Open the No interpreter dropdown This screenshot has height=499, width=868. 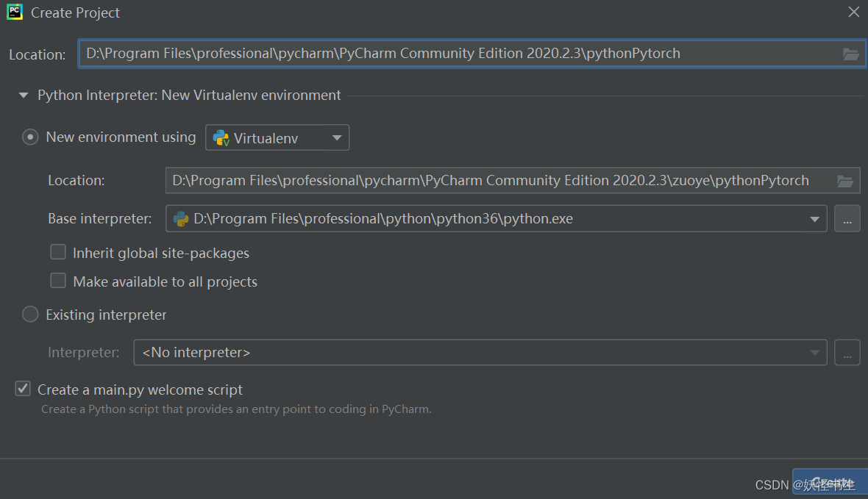480,353
